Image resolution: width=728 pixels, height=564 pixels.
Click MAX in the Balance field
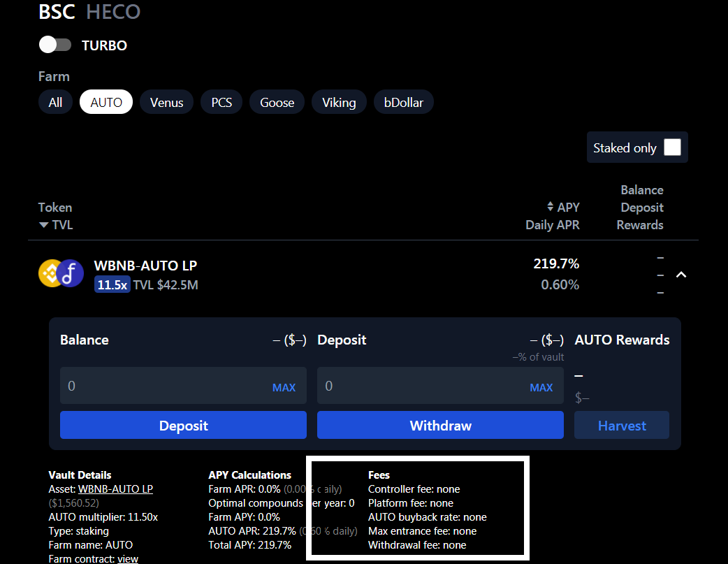[284, 387]
